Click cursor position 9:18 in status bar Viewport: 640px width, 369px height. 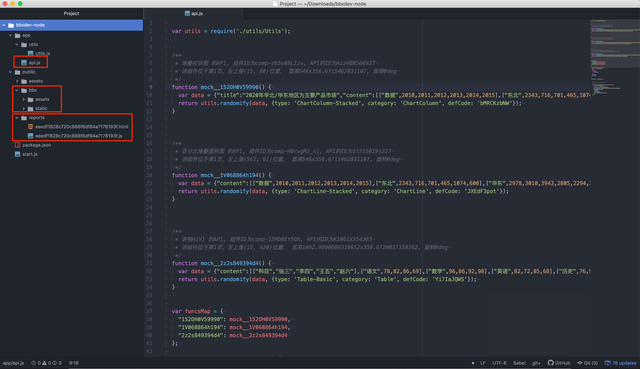tap(74, 363)
